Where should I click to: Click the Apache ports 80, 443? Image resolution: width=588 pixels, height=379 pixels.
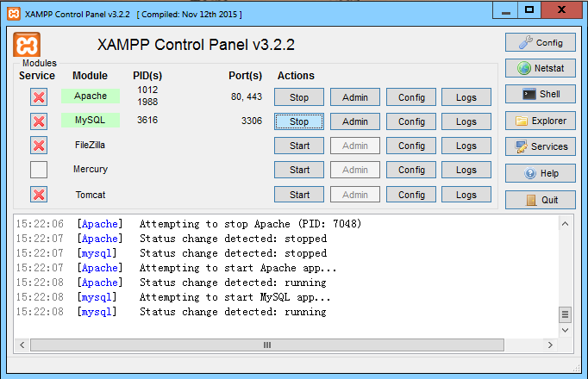pos(247,96)
